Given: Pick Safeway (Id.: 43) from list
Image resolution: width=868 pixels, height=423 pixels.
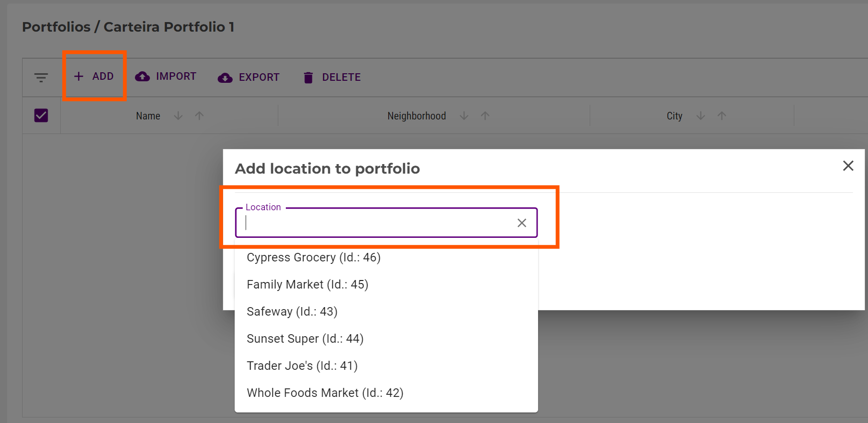Looking at the screenshot, I should click(x=292, y=312).
